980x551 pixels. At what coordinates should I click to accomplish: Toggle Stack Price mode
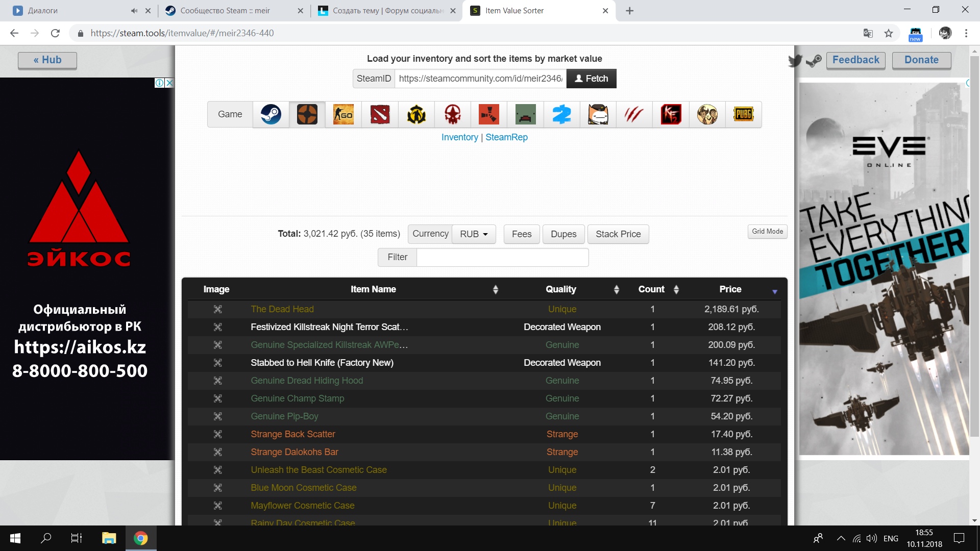pyautogui.click(x=618, y=234)
